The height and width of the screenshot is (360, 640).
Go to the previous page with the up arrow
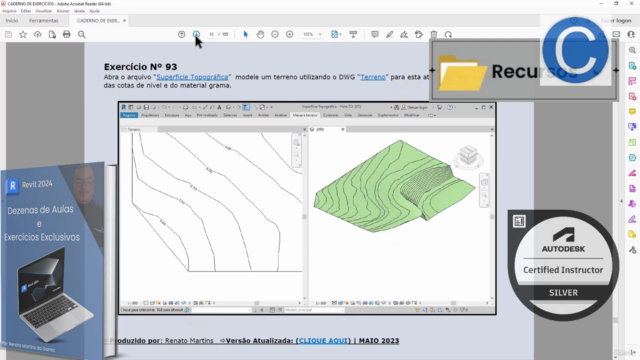(x=182, y=35)
